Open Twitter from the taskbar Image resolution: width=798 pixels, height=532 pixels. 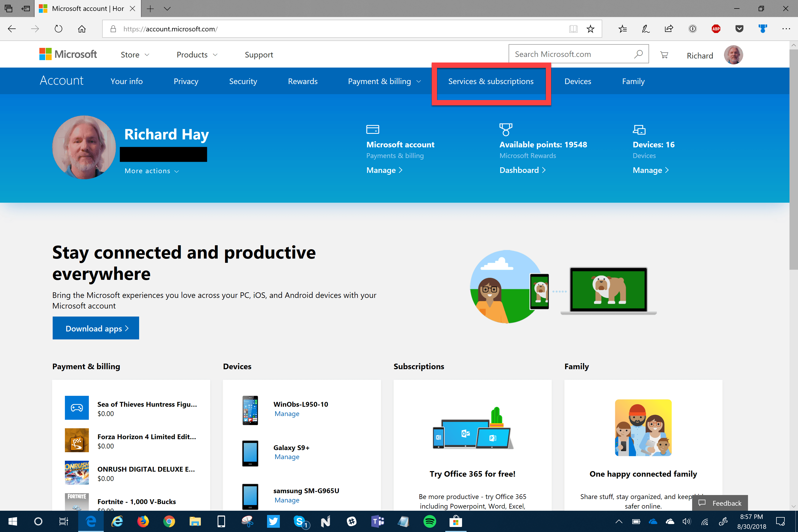[x=273, y=521]
